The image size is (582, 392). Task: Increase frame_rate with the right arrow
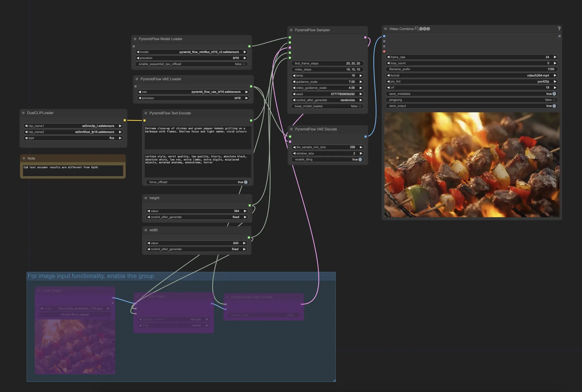(555, 57)
